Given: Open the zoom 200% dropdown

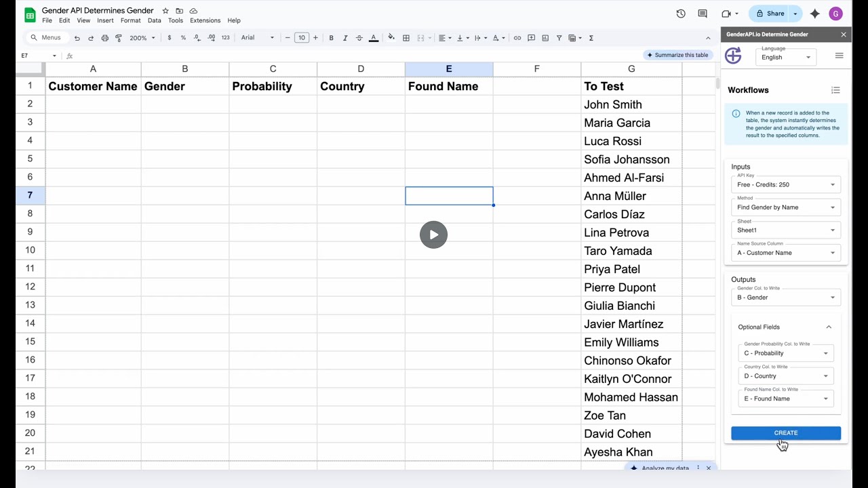Looking at the screenshot, I should pos(142,38).
